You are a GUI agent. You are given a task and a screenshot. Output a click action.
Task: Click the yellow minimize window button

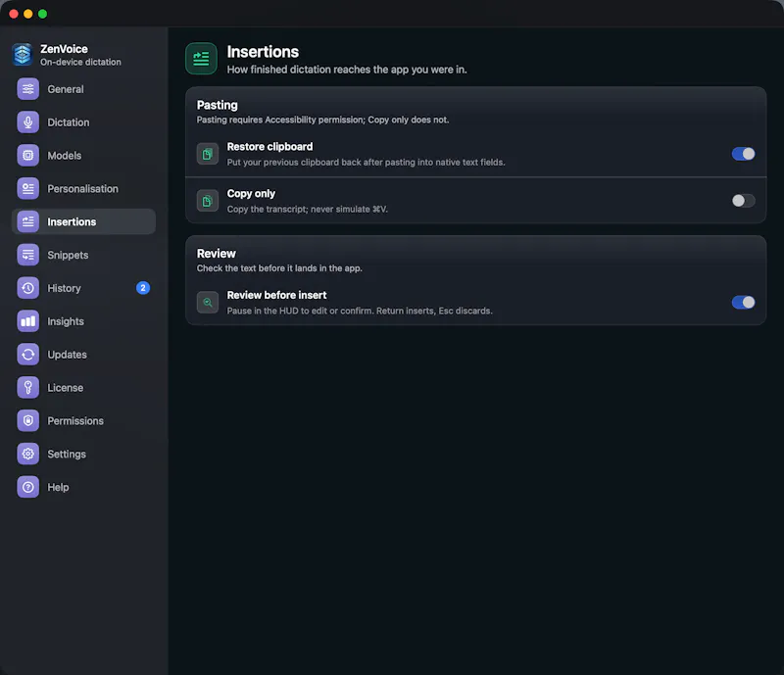click(x=28, y=14)
